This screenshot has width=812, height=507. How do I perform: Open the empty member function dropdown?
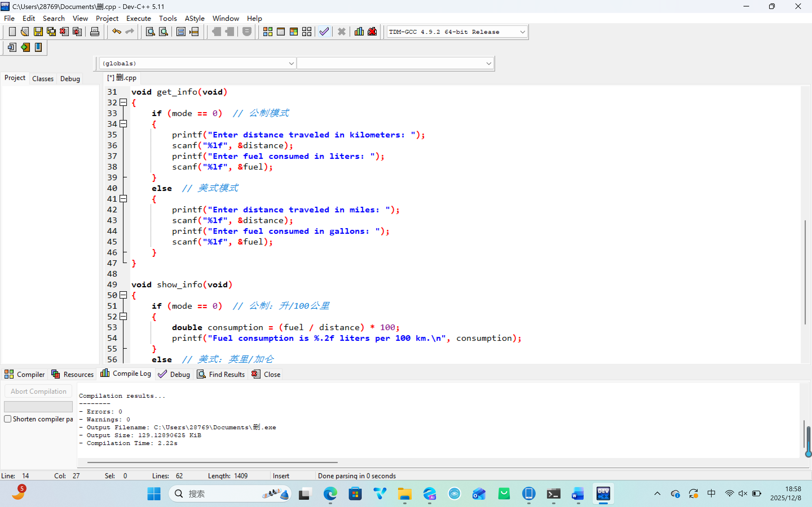point(489,63)
